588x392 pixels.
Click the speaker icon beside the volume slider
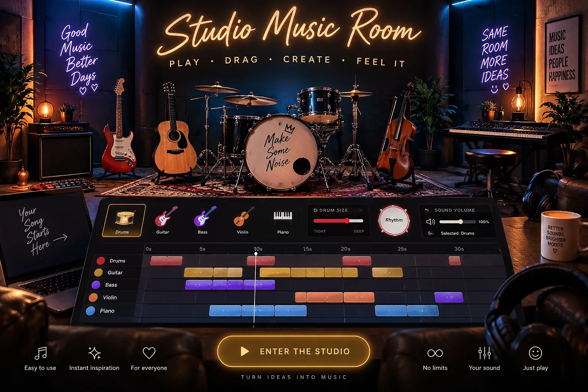(431, 222)
